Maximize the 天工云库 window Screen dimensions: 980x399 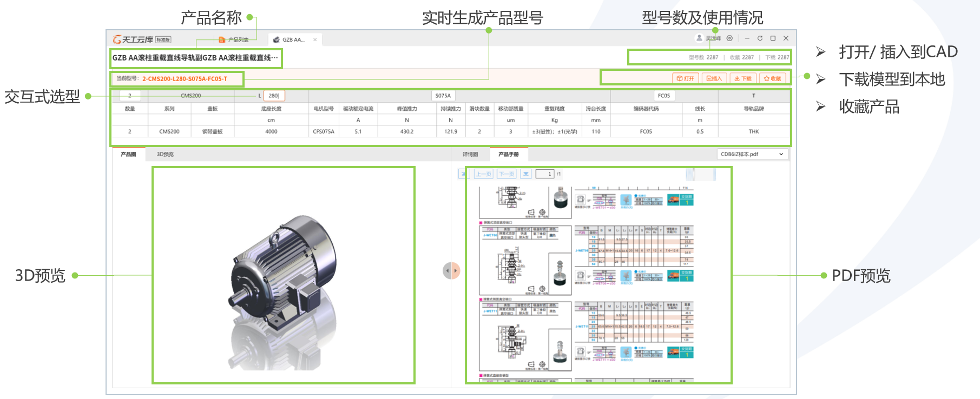point(773,38)
